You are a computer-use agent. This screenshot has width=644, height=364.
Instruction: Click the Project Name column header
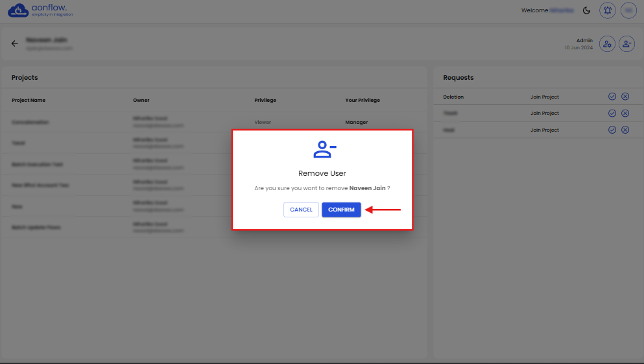29,101
